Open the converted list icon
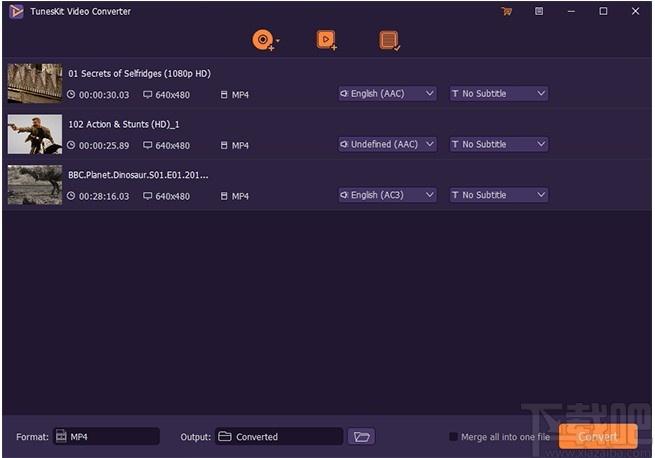 (x=389, y=40)
